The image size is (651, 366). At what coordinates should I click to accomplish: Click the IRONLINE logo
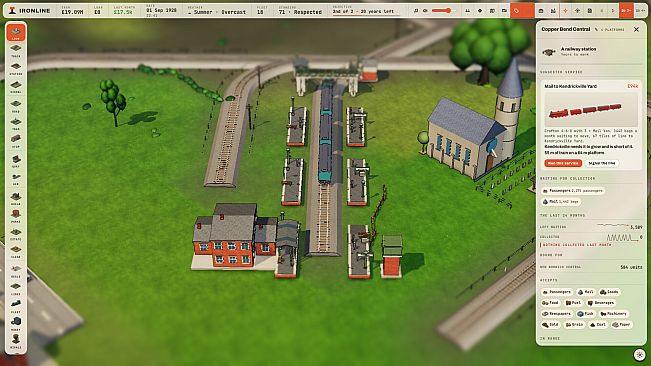(x=30, y=10)
